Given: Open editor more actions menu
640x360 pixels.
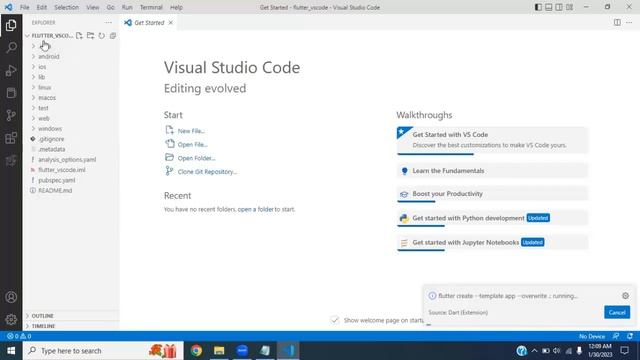Looking at the screenshot, I should pos(629,23).
